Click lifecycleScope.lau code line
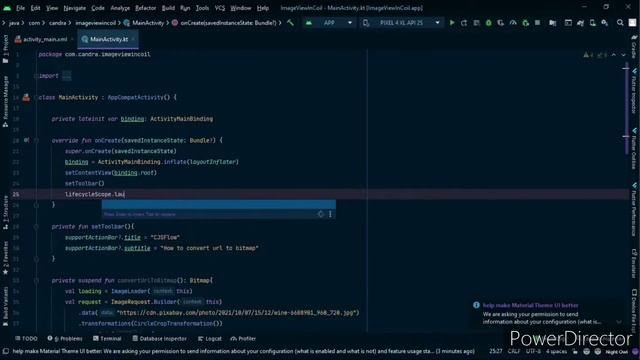The image size is (640, 360). [95, 194]
